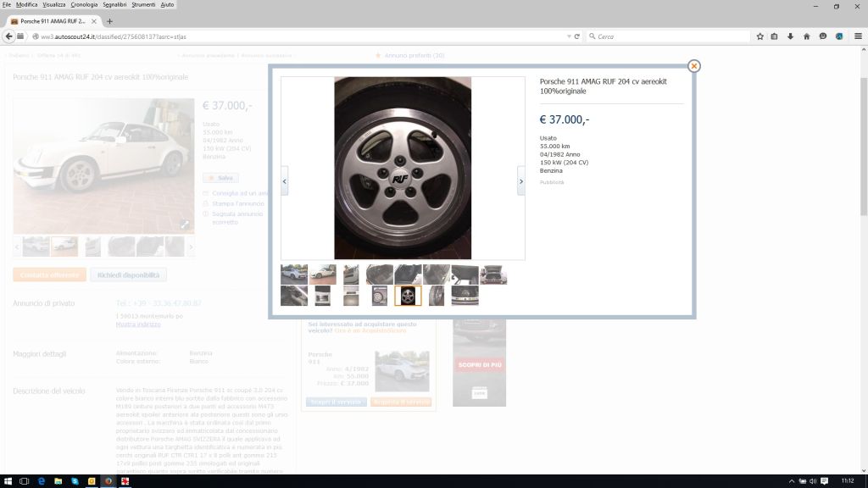This screenshot has height=488, width=868.
Task: Open Skype from the taskbar
Action: point(75,481)
